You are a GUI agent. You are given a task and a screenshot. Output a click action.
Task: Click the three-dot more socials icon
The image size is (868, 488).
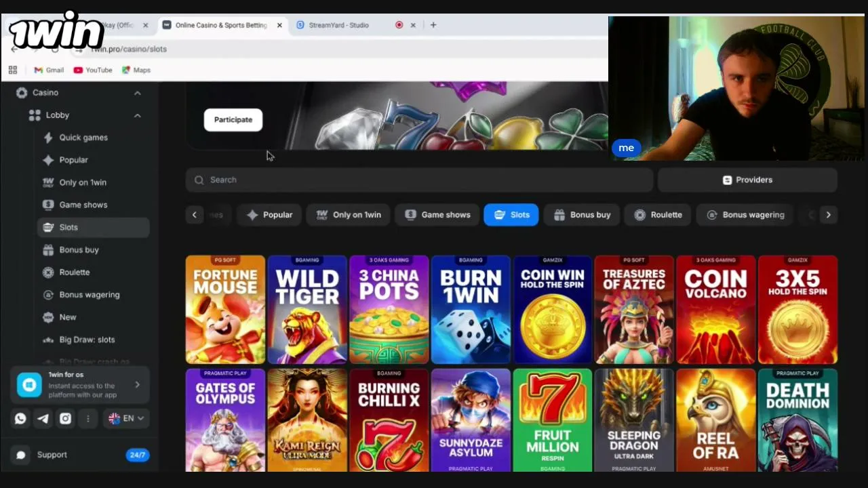click(87, 418)
